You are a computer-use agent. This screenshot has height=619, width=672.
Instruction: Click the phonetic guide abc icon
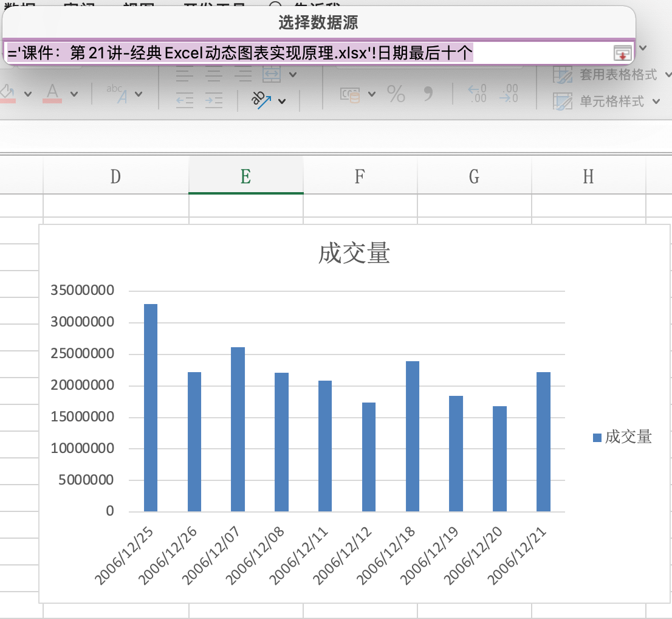(x=117, y=94)
